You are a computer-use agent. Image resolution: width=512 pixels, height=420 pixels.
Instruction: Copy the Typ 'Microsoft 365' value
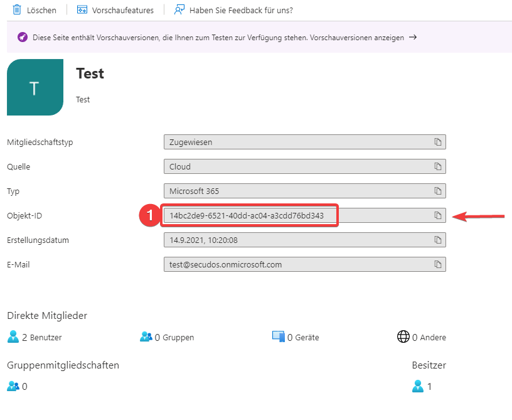click(438, 191)
